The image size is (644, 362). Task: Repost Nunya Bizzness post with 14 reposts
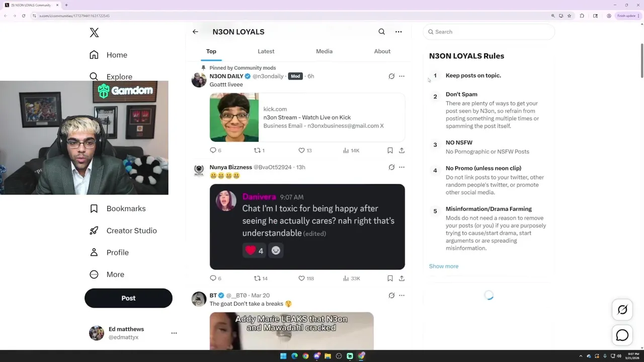click(261, 278)
